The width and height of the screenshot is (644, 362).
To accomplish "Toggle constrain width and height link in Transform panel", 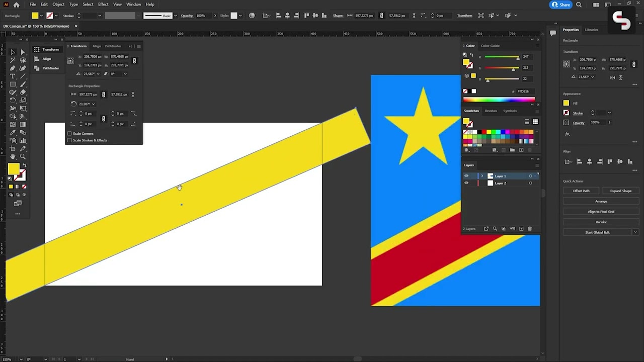I will tap(134, 61).
